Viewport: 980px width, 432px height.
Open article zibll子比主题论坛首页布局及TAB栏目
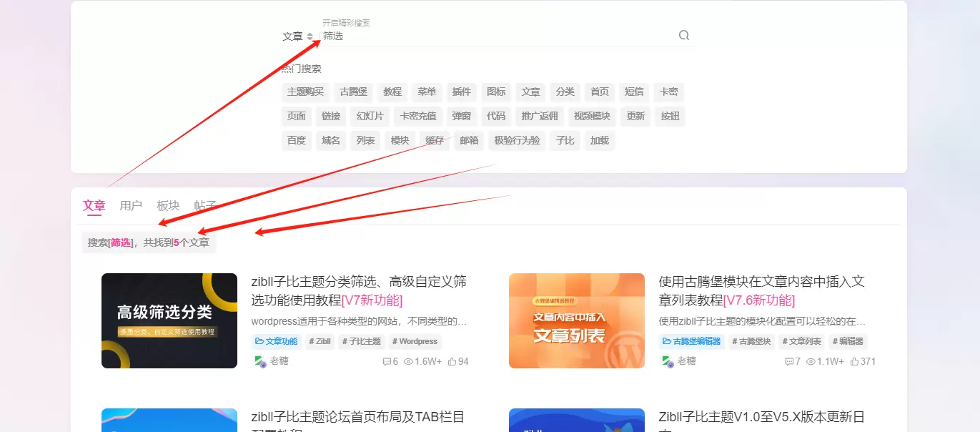(358, 422)
